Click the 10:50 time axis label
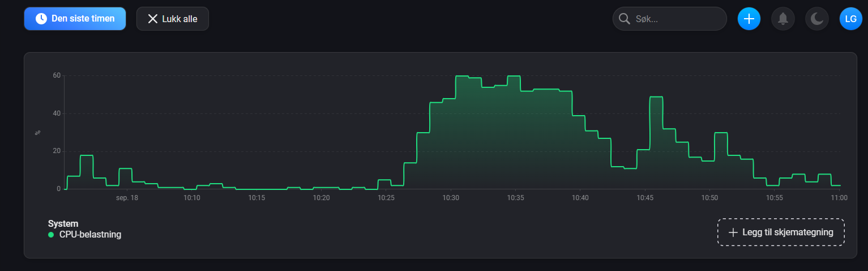 pos(709,198)
